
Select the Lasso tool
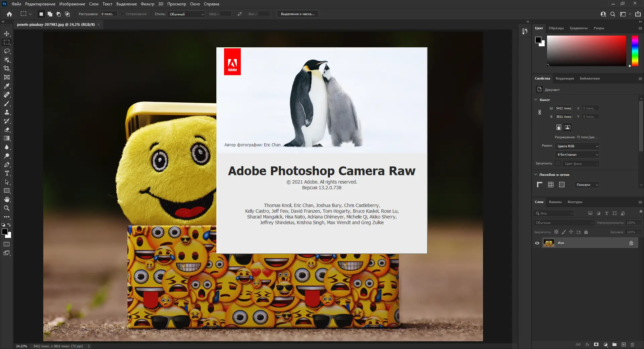[7, 51]
